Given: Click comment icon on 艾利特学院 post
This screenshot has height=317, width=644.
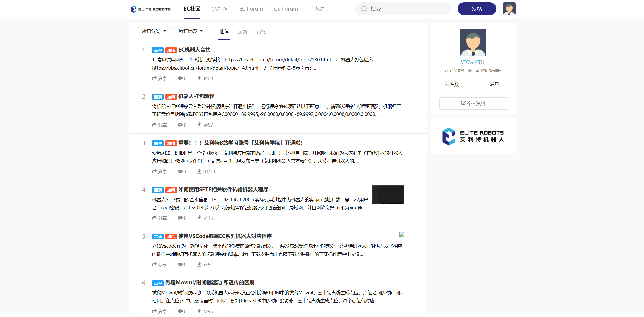Looking at the screenshot, I should [x=180, y=171].
